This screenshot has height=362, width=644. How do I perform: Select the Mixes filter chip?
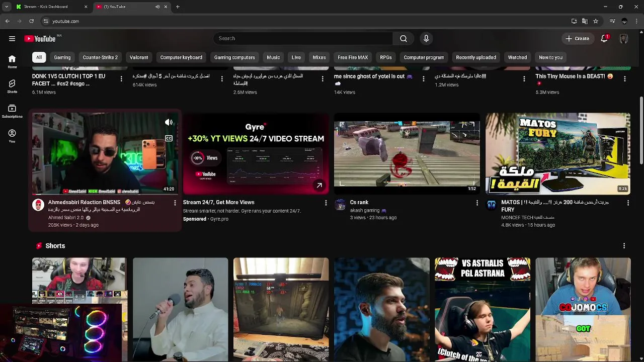[x=319, y=57]
